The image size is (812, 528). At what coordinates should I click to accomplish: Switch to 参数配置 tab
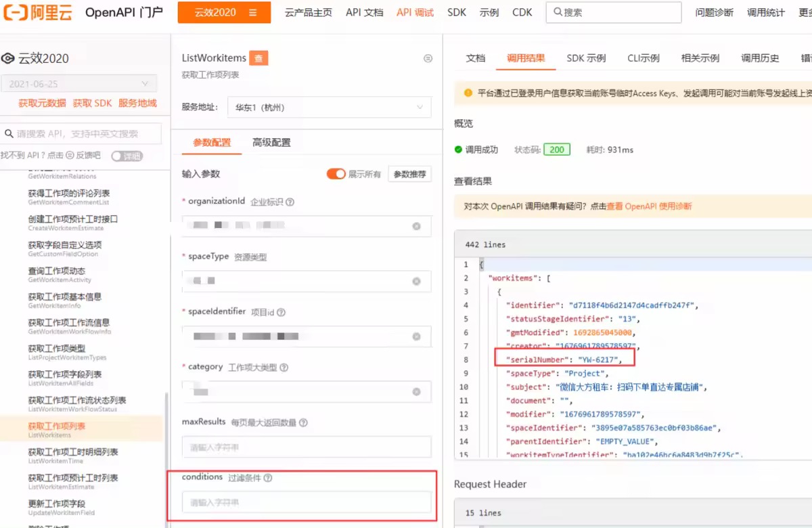tap(212, 143)
